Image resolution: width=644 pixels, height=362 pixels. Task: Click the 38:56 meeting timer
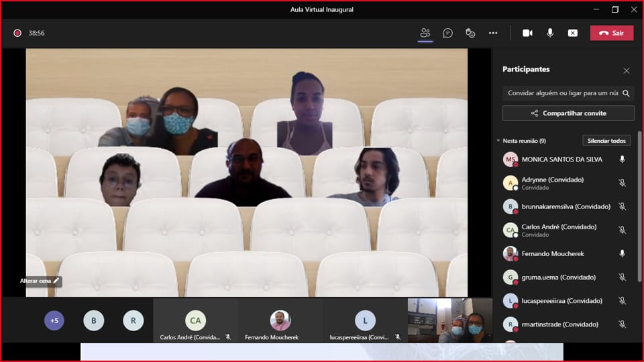pyautogui.click(x=36, y=33)
